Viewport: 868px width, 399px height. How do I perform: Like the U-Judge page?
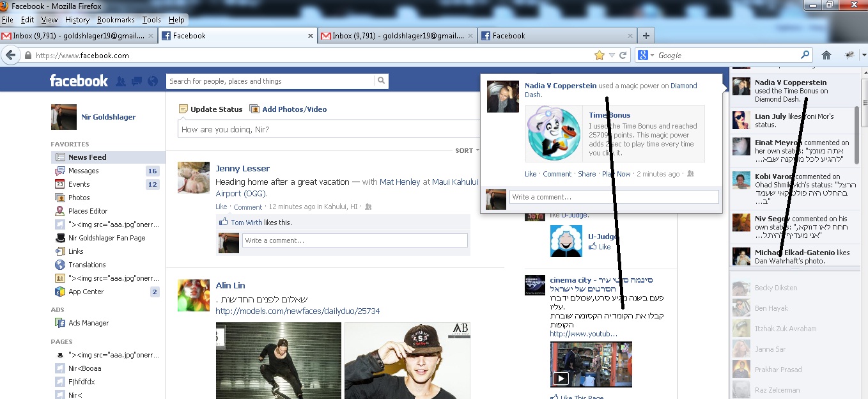pos(600,247)
